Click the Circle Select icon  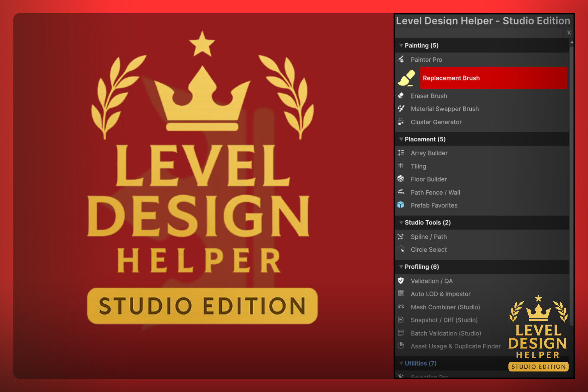401,249
